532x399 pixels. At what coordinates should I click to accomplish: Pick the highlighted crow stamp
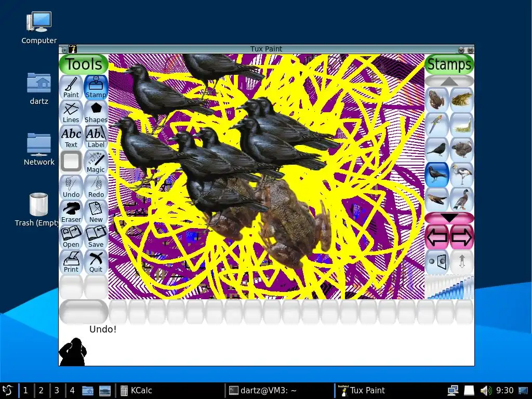[x=436, y=175]
